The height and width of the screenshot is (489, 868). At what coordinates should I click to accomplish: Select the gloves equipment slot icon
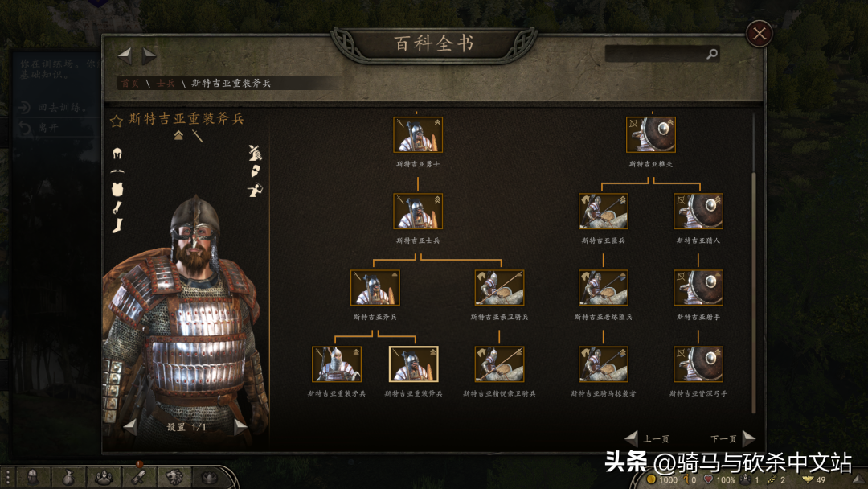tap(117, 208)
